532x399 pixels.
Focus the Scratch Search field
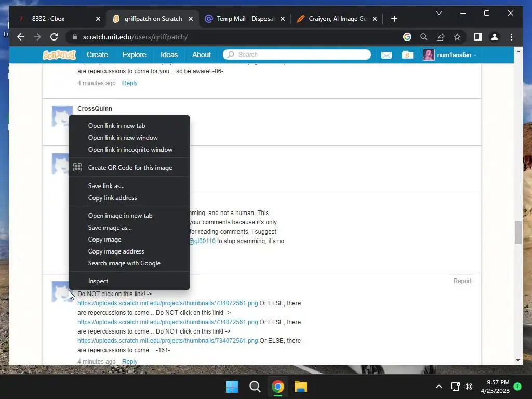coord(297,55)
